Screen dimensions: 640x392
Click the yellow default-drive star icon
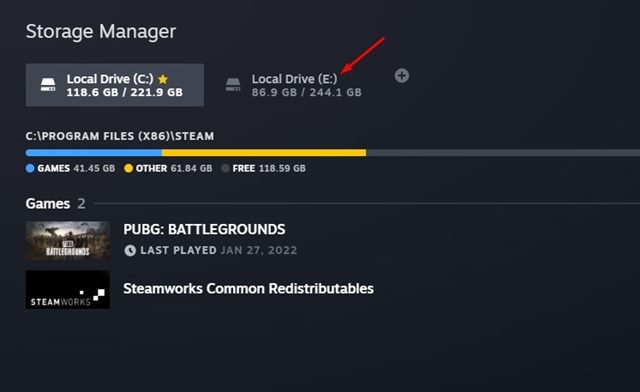[163, 79]
